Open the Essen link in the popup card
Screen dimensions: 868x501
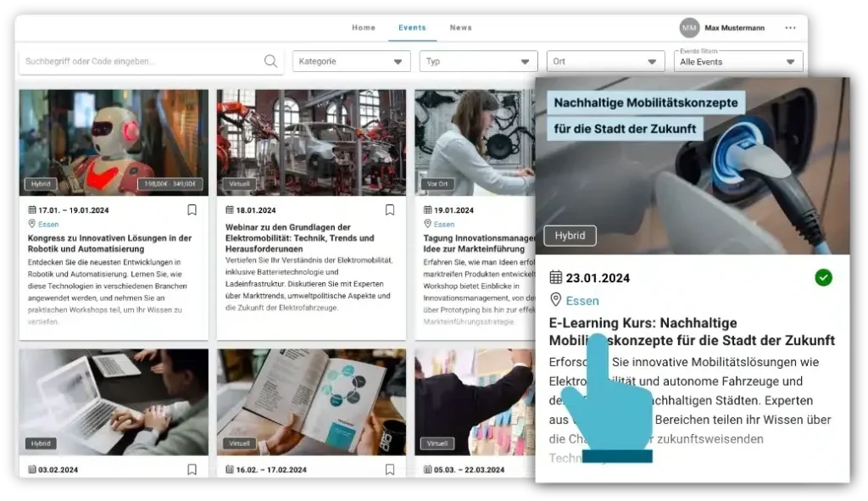coord(582,301)
